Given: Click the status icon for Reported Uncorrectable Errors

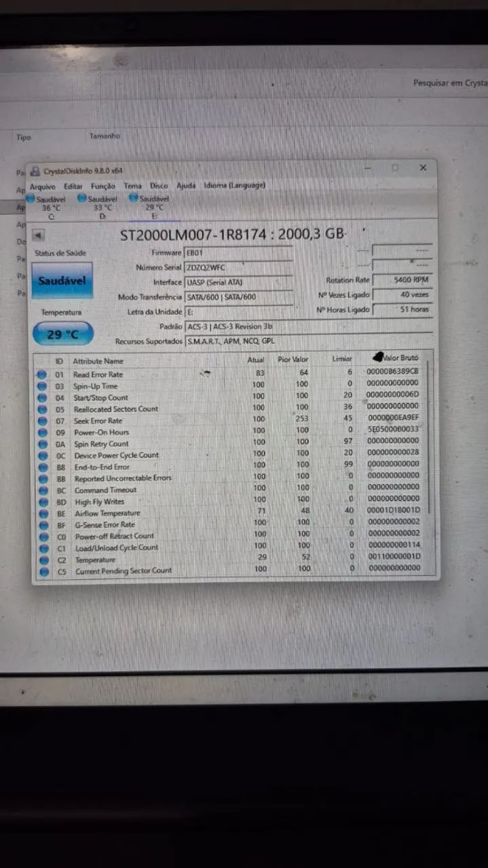Looking at the screenshot, I should click(42, 479).
